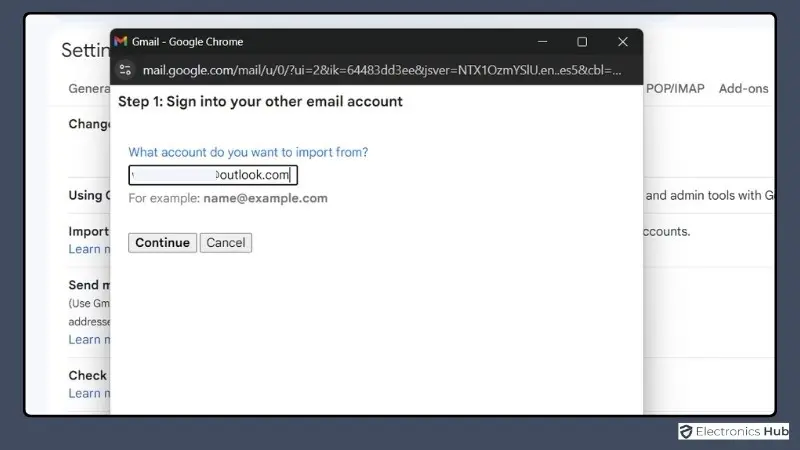The image size is (800, 450).
Task: Open Learn more link under Send mail section
Action: (x=88, y=340)
